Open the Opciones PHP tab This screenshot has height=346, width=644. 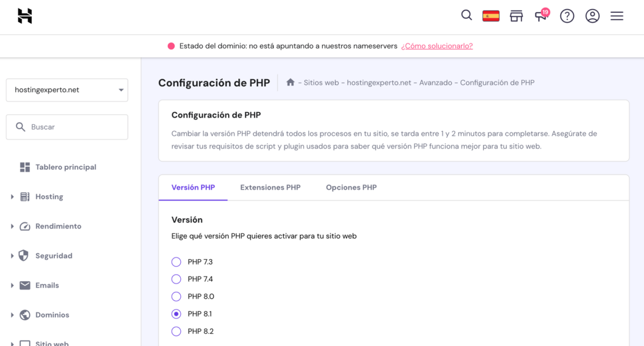tap(351, 187)
